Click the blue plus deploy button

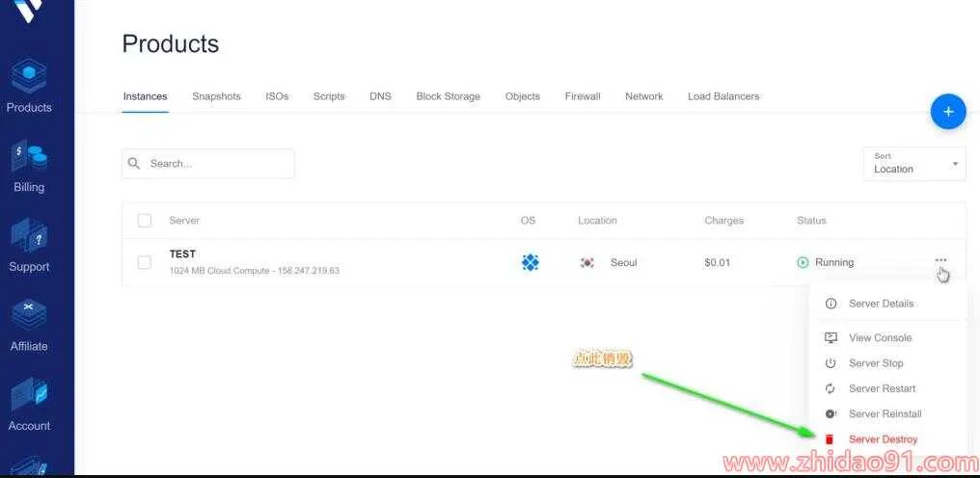tap(948, 112)
